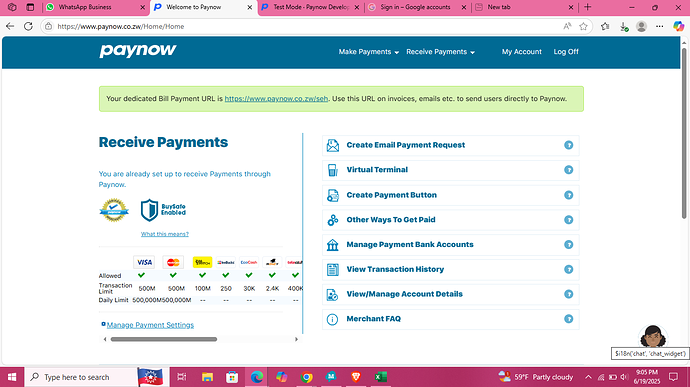This screenshot has width=690, height=387.
Task: Open help bubble for Create Payment Button
Action: coord(569,195)
